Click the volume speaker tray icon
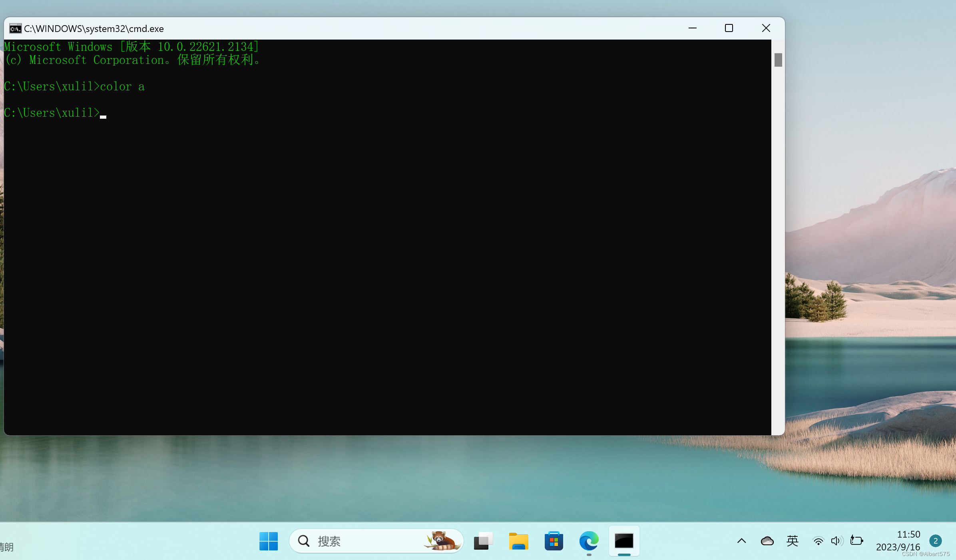This screenshot has width=956, height=560. [836, 541]
